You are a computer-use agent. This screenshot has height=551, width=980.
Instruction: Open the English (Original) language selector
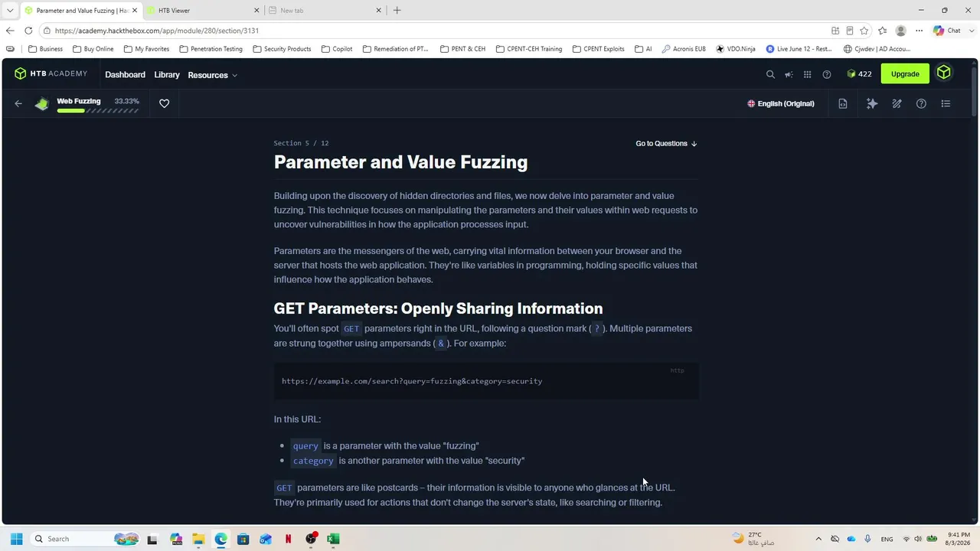781,103
